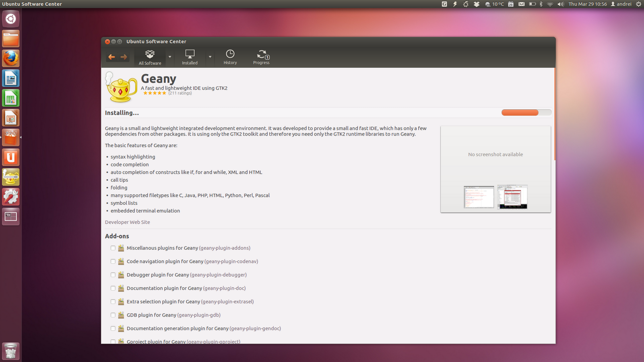Expand the All Software dropdown arrow
644x362 pixels.
pyautogui.click(x=170, y=57)
